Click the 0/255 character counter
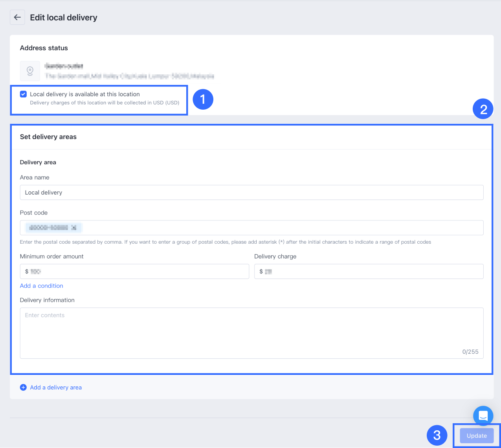Viewport: 501px width, 448px height. coord(470,352)
